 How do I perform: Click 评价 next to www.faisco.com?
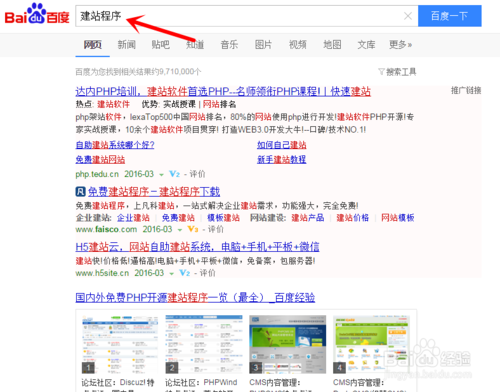coord(216,229)
